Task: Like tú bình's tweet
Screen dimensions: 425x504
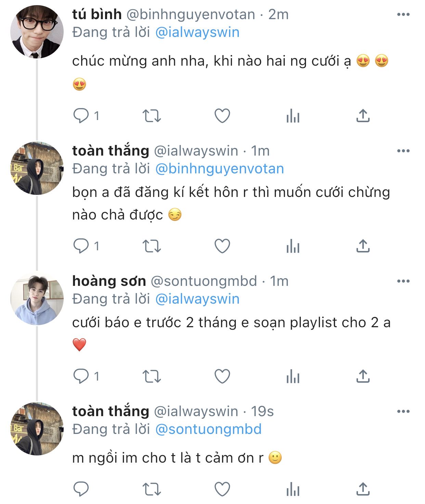Action: coord(222,116)
